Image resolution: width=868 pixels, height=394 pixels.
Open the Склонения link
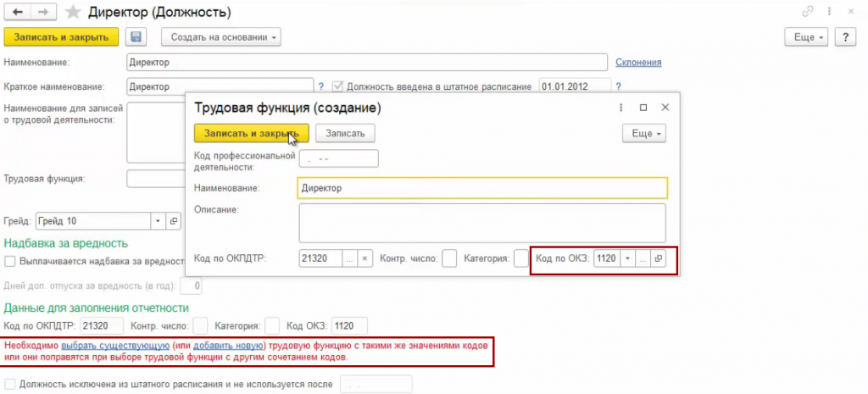tap(637, 62)
